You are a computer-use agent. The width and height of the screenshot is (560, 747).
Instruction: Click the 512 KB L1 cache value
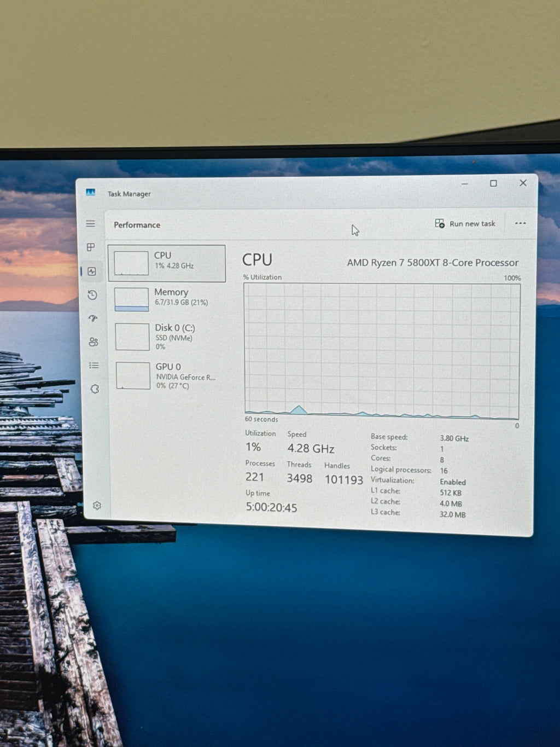click(451, 493)
